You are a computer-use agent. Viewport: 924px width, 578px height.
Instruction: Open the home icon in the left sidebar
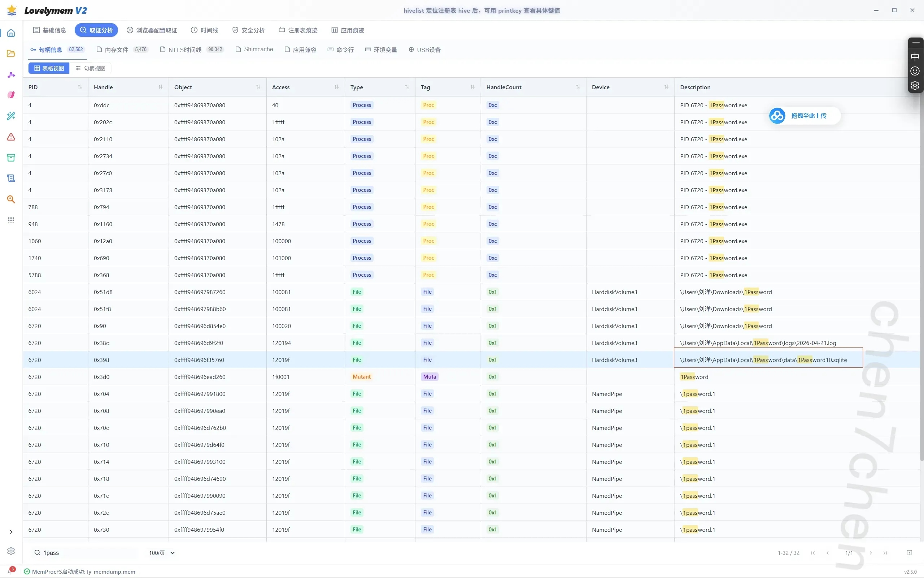[11, 33]
